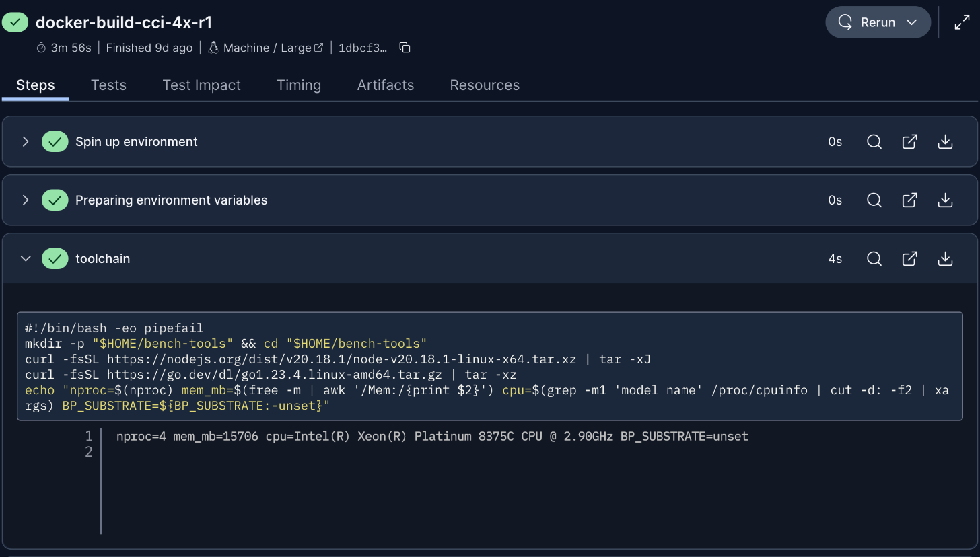The image size is (980, 557).
Task: Click output line number 1
Action: (89, 437)
